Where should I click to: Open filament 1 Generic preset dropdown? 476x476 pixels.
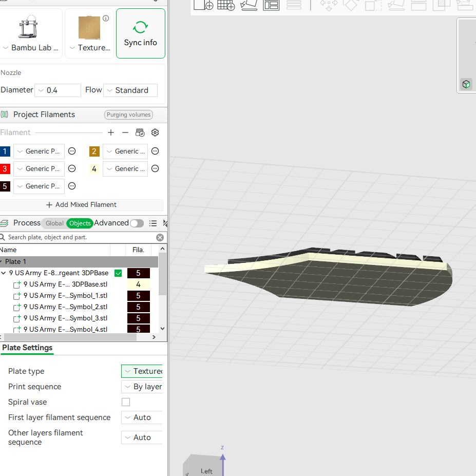pos(39,151)
